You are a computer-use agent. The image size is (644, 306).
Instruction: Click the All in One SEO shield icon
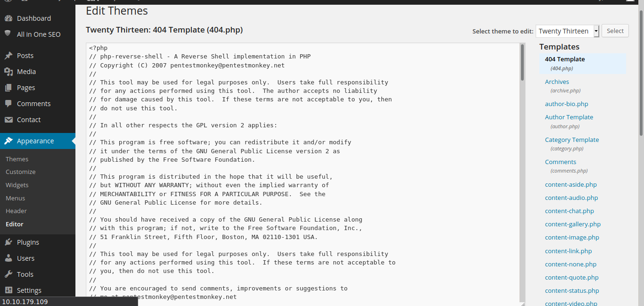[x=8, y=34]
